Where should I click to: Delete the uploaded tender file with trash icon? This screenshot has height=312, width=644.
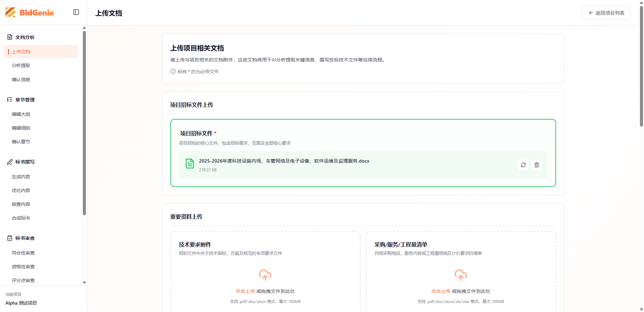coord(537,165)
